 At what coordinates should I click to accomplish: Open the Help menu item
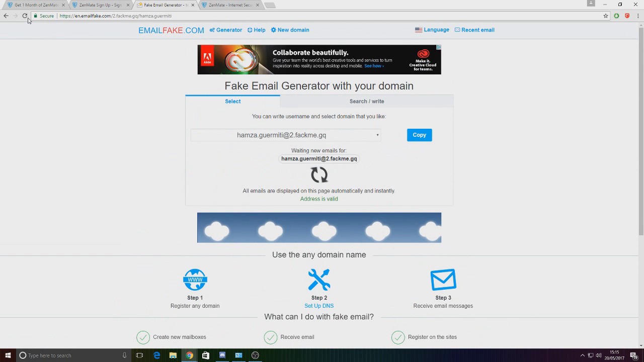pyautogui.click(x=256, y=30)
